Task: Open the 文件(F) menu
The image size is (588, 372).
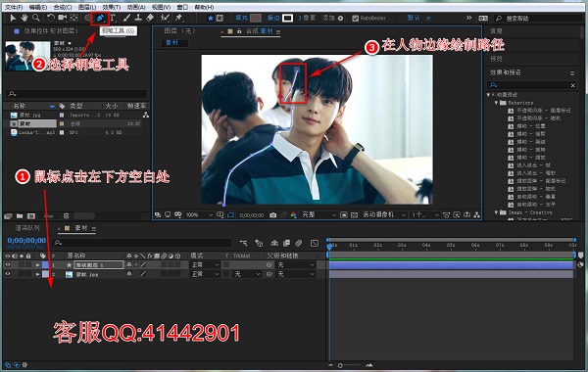Action: click(14, 7)
